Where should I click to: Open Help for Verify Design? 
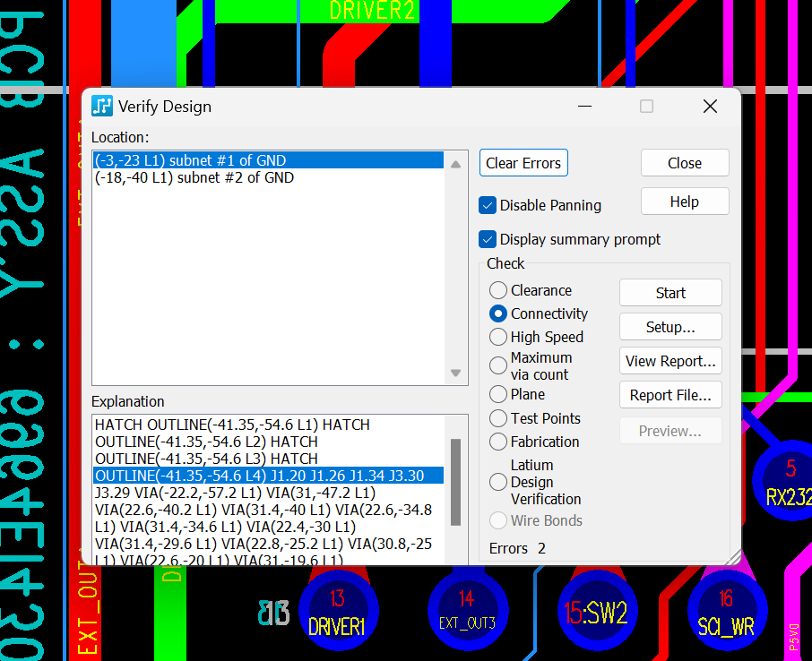pyautogui.click(x=684, y=202)
